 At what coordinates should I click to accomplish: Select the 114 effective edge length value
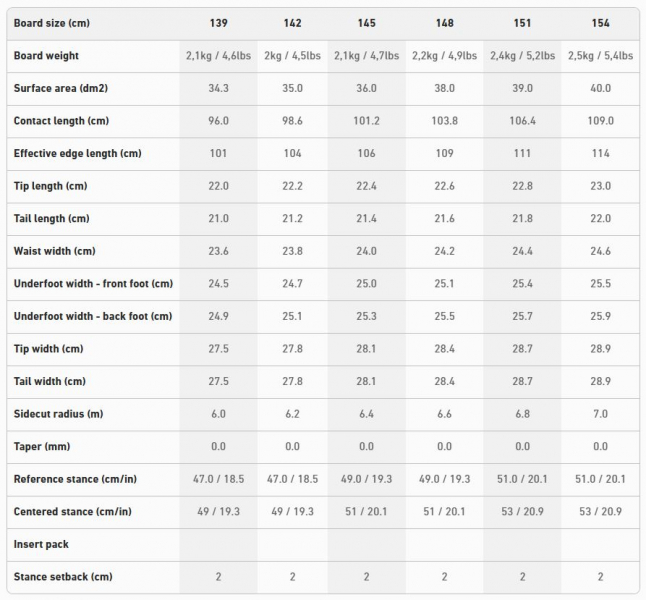[x=600, y=153]
